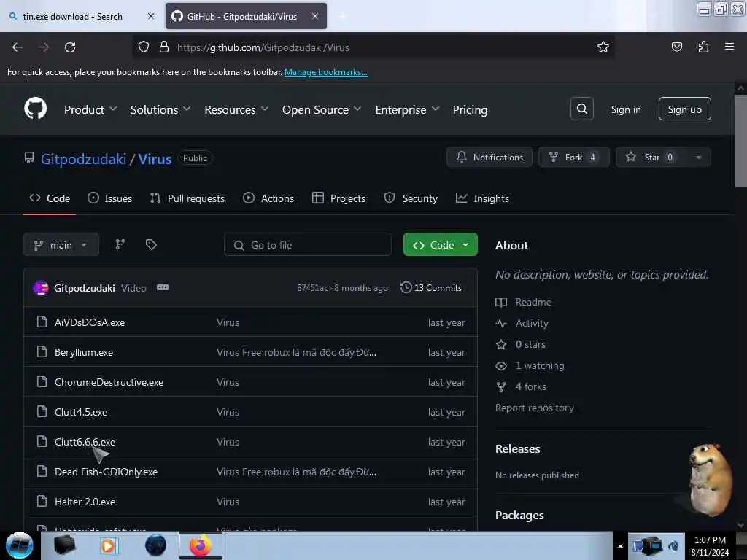Open the Actions tab
The image size is (747, 560).
268,198
